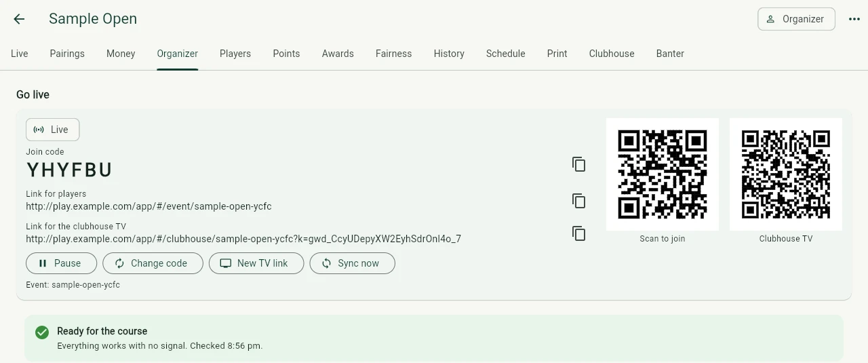The height and width of the screenshot is (363, 868).
Task: Open the Banter tab
Action: pyautogui.click(x=670, y=54)
